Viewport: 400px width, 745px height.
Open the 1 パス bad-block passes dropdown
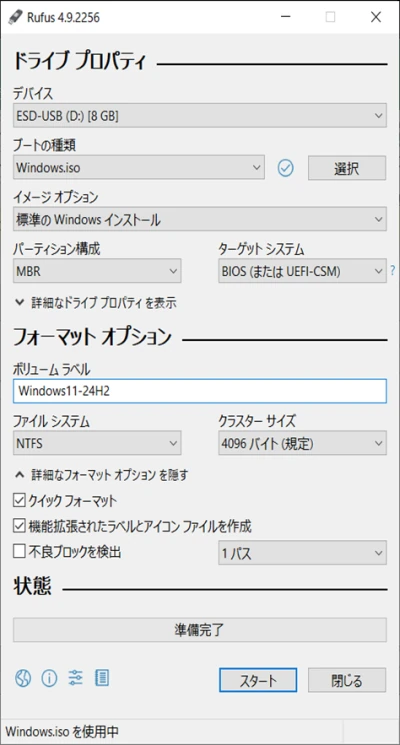coord(302,553)
